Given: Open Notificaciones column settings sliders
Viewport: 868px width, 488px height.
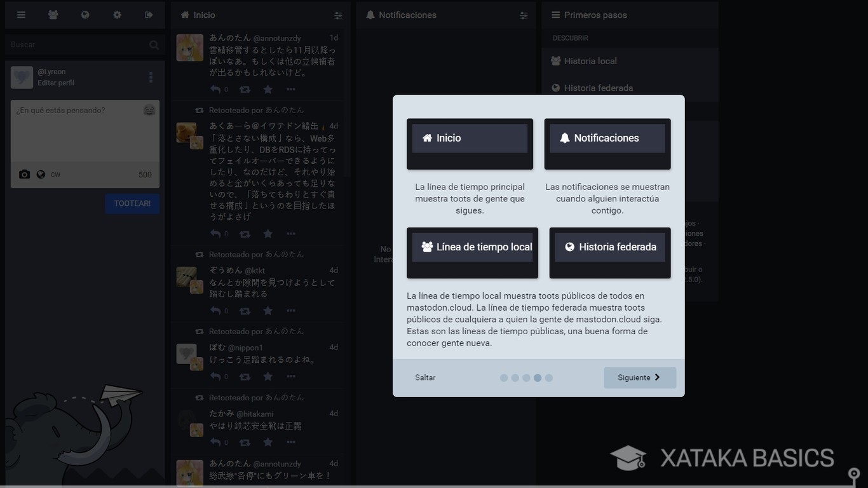Looking at the screenshot, I should pos(523,15).
